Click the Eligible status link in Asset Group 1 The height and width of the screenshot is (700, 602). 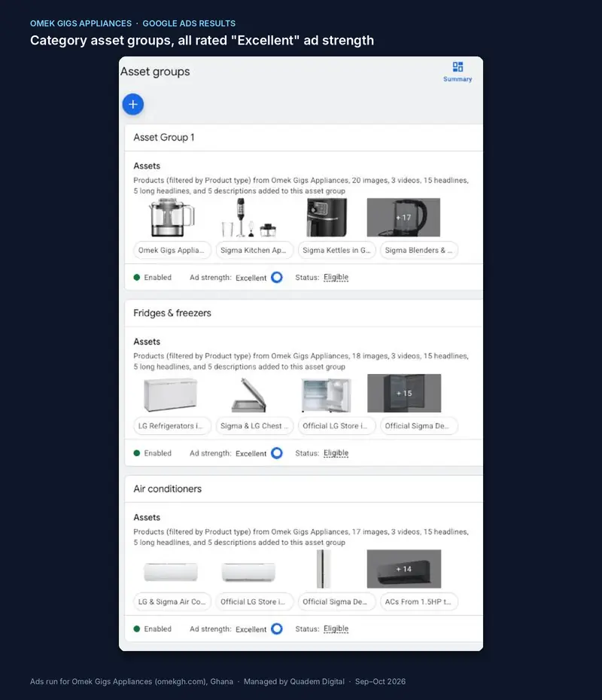(x=336, y=277)
